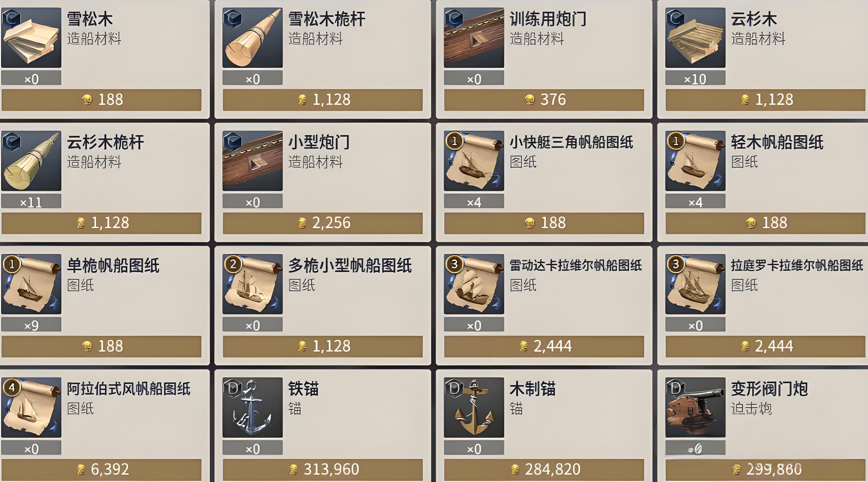Image resolution: width=868 pixels, height=482 pixels.
Task: Click the 云杉木 lumber stack icon
Action: [695, 37]
